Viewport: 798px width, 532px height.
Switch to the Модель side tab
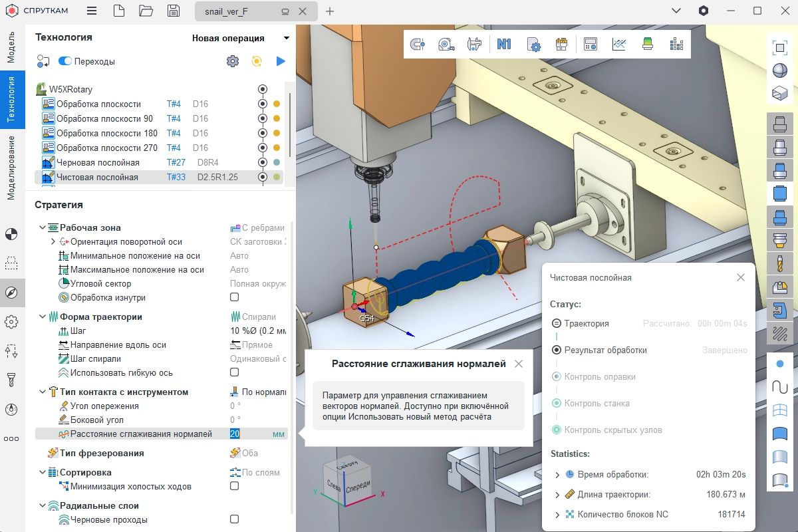pos(11,47)
